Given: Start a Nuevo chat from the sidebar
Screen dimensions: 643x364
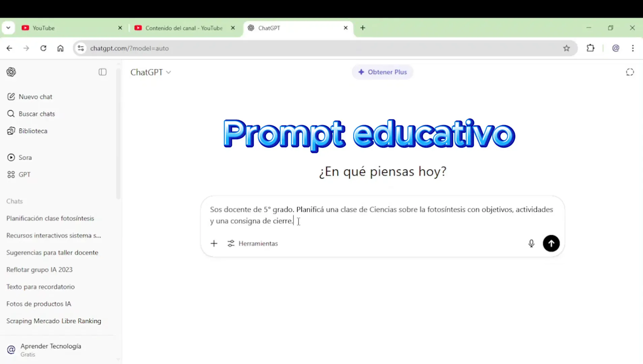Looking at the screenshot, I should [35, 96].
